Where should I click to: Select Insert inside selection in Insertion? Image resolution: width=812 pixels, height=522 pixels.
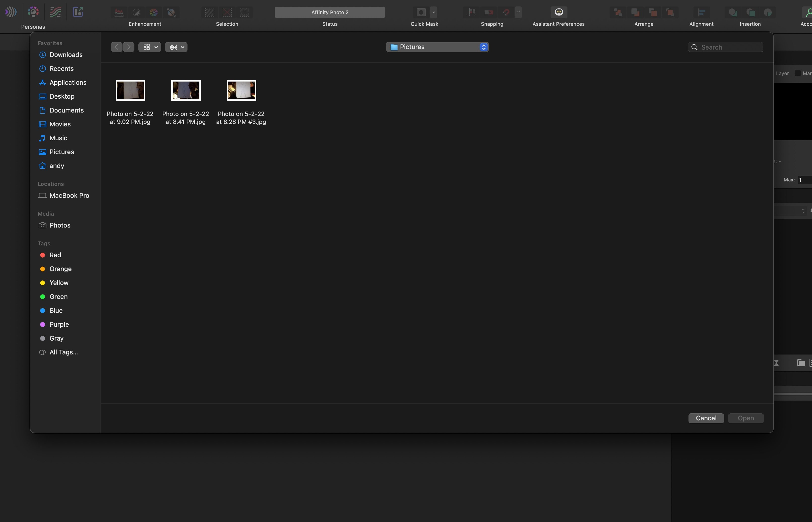(x=768, y=13)
